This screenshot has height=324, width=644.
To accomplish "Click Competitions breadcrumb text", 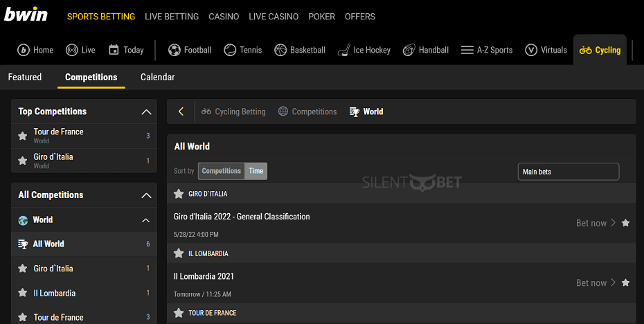I will (x=314, y=111).
